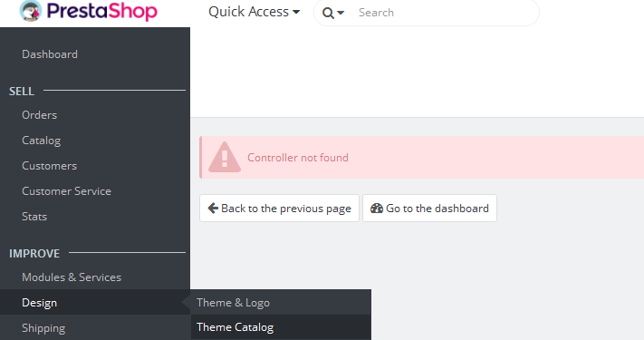Open the Orders menu
Viewport: 644px width, 340px height.
coord(40,115)
